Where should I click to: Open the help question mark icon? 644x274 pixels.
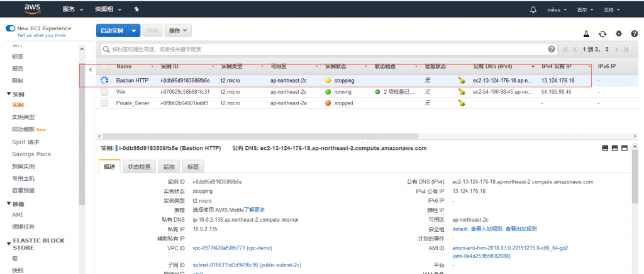(635, 34)
